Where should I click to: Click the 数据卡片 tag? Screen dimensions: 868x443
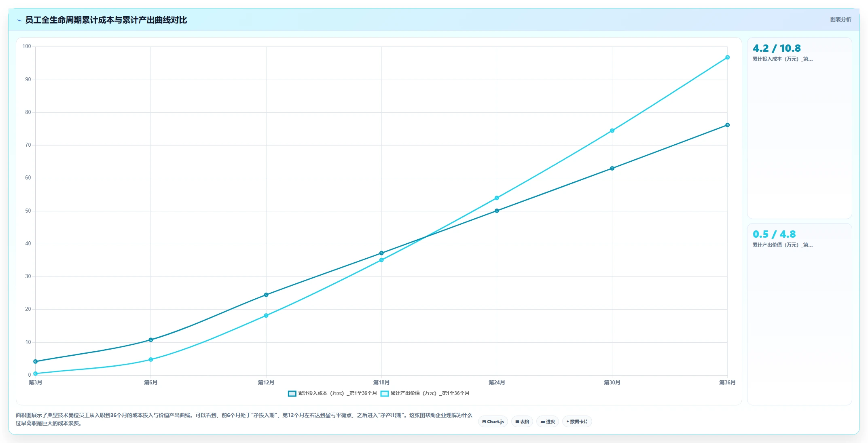click(577, 422)
